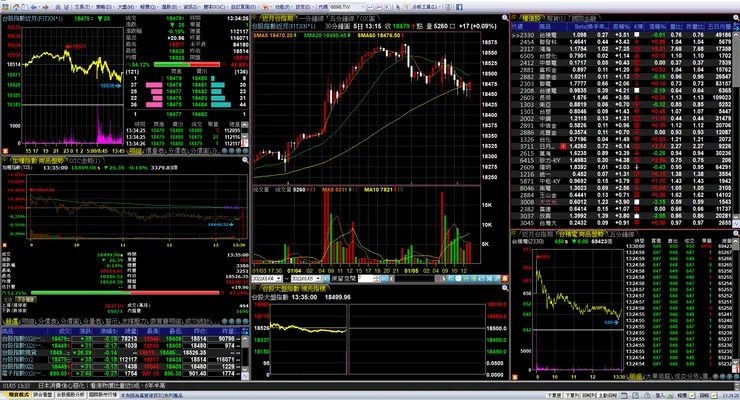
Task: Select the 台股個股分析 bottom tab
Action: click(71, 395)
